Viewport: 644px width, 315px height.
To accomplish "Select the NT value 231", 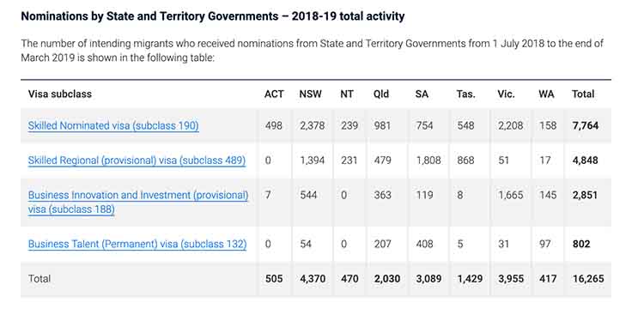I will (x=349, y=161).
